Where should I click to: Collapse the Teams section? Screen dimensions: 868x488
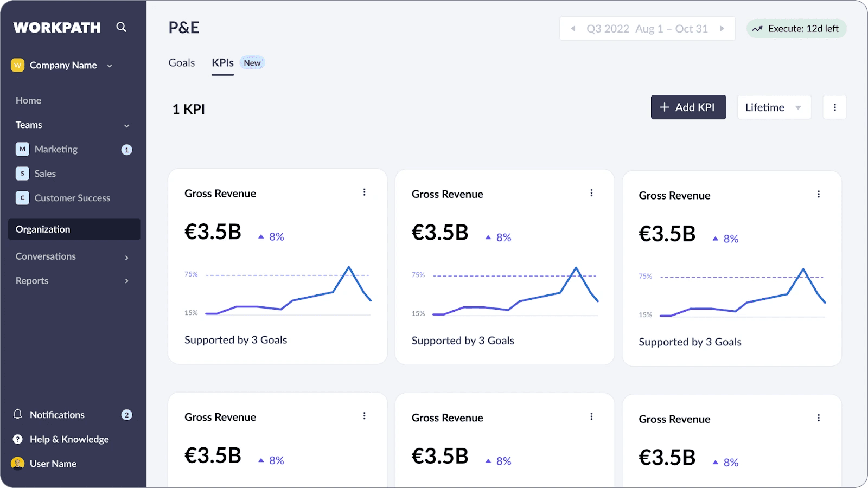[x=126, y=125]
